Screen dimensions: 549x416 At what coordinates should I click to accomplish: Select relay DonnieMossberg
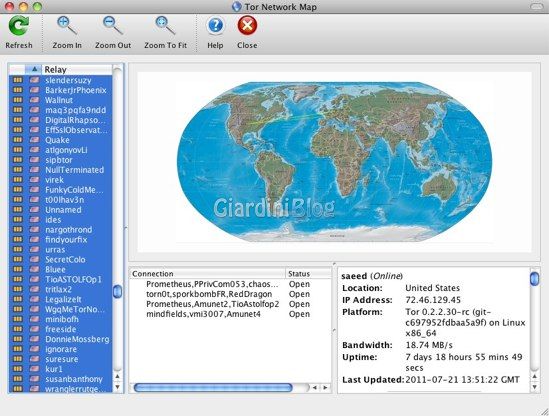click(x=77, y=339)
